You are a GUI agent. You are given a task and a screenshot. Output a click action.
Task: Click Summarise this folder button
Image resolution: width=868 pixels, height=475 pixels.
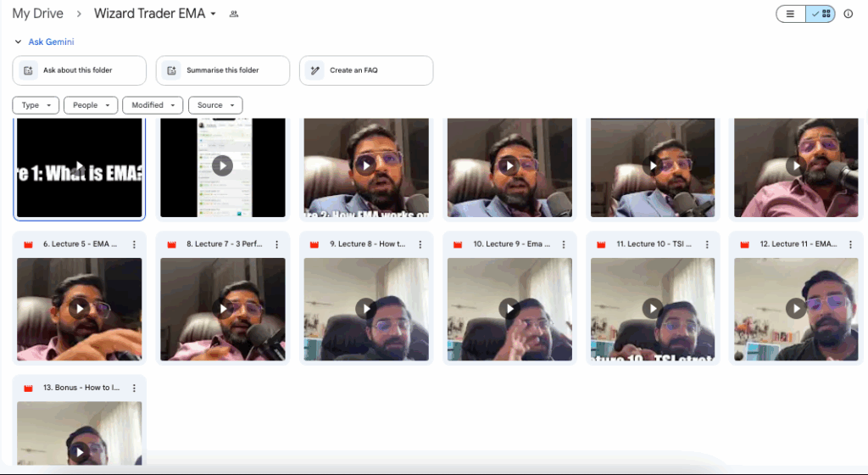pyautogui.click(x=222, y=70)
